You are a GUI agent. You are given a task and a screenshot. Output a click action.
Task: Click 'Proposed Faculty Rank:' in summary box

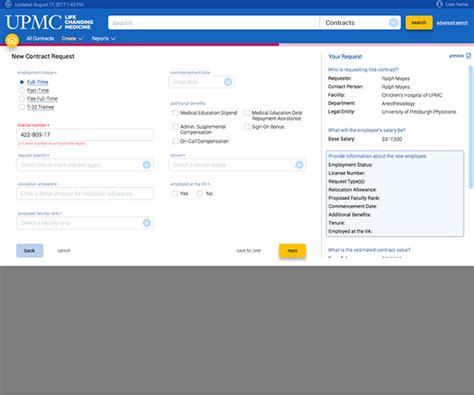pyautogui.click(x=354, y=198)
